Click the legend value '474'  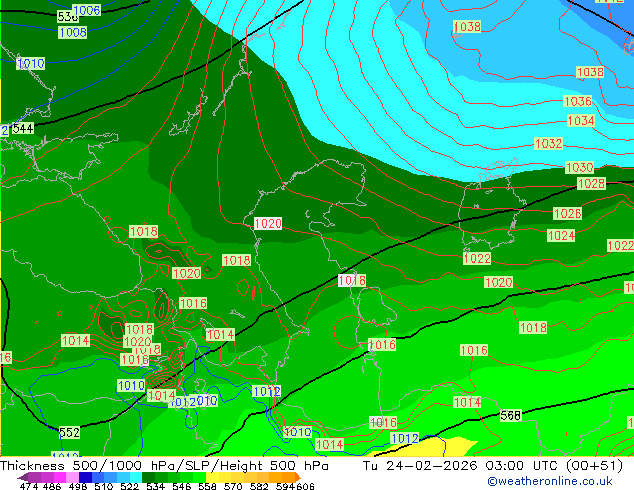[29, 486]
